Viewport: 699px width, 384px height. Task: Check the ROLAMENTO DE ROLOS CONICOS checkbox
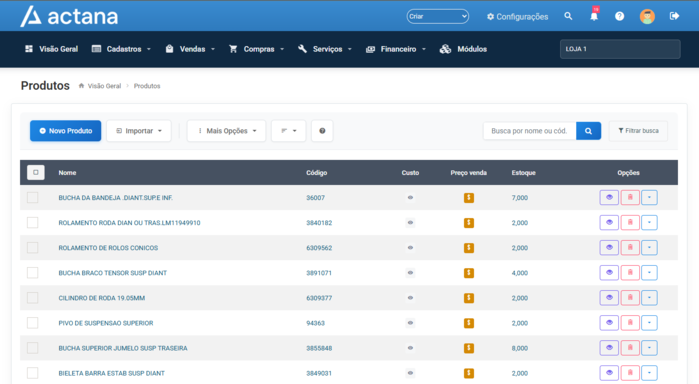33,248
